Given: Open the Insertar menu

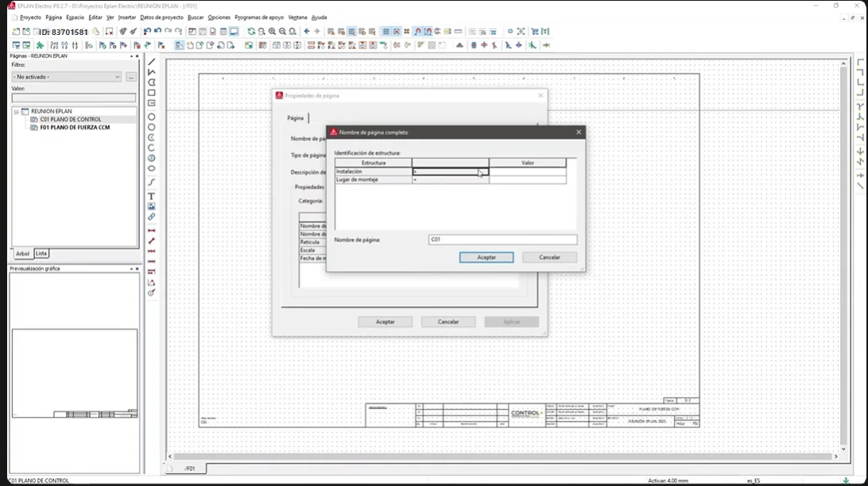Looking at the screenshot, I should point(126,17).
